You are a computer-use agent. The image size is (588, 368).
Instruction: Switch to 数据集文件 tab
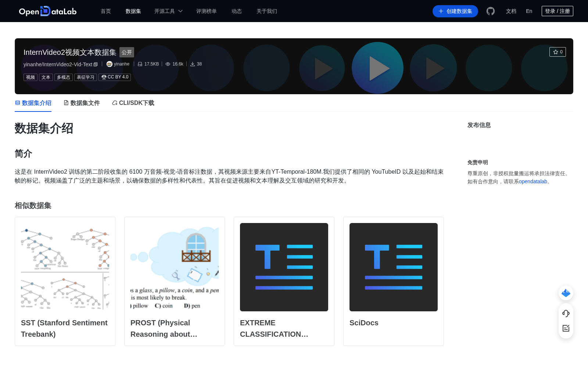coord(82,103)
